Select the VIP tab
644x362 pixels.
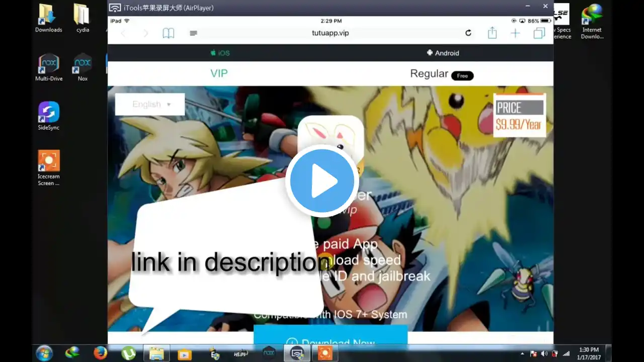point(219,73)
